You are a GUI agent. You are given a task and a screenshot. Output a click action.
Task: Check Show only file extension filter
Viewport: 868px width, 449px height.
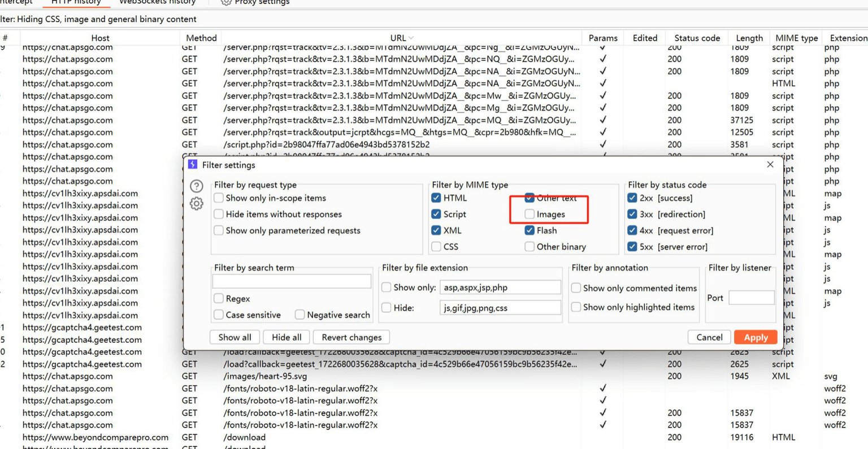pyautogui.click(x=387, y=287)
